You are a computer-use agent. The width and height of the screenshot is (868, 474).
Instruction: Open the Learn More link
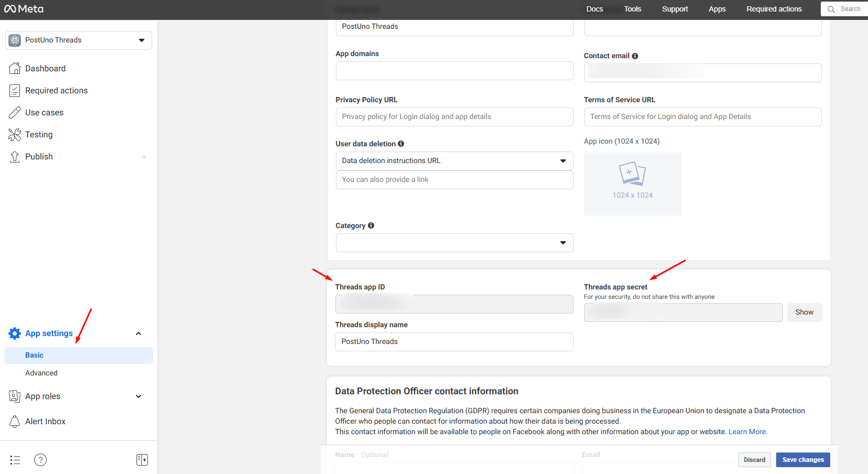pos(747,432)
